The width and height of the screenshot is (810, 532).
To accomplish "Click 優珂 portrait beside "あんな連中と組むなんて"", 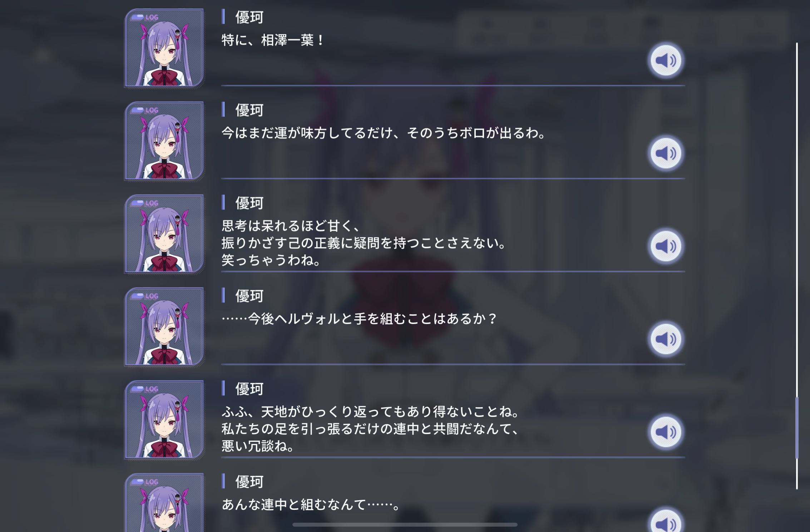I will click(x=164, y=503).
